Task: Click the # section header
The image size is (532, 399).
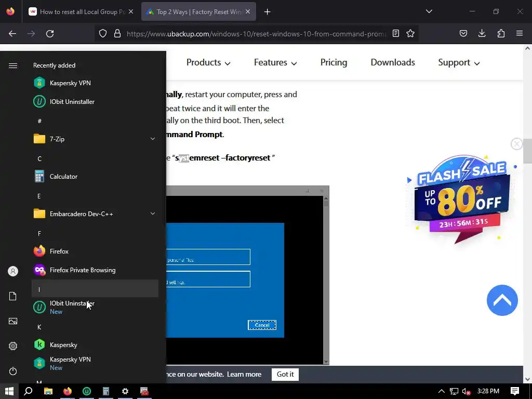Action: tap(95, 121)
